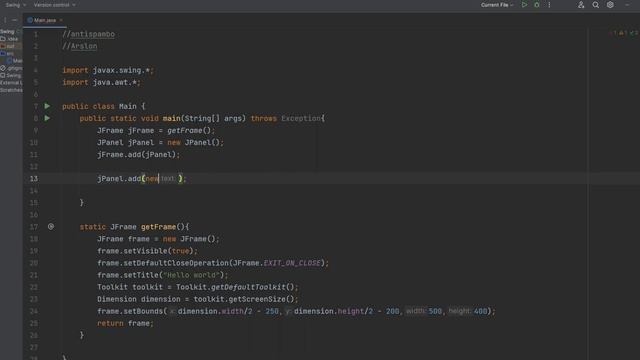This screenshot has width=640, height=360.
Task: Click frame.setVisible(true) on line 19
Action: (147, 251)
